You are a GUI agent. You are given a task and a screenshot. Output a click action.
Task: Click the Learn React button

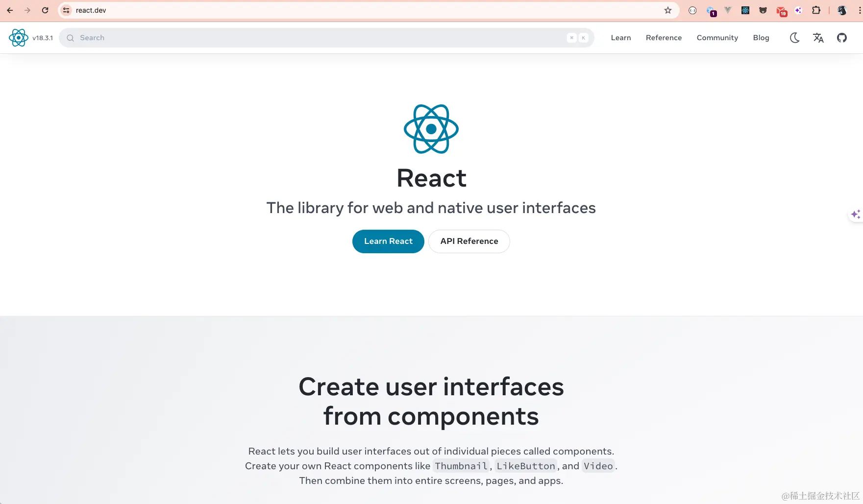click(388, 241)
